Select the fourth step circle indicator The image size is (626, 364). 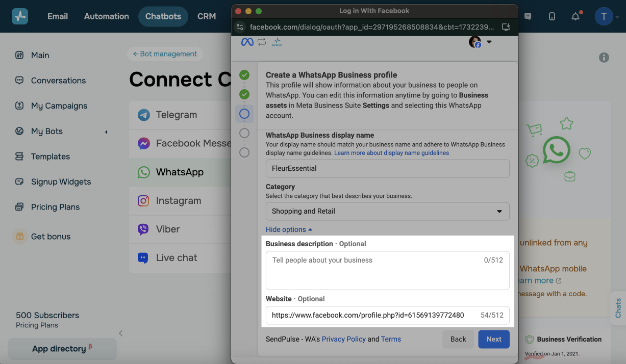(x=244, y=133)
